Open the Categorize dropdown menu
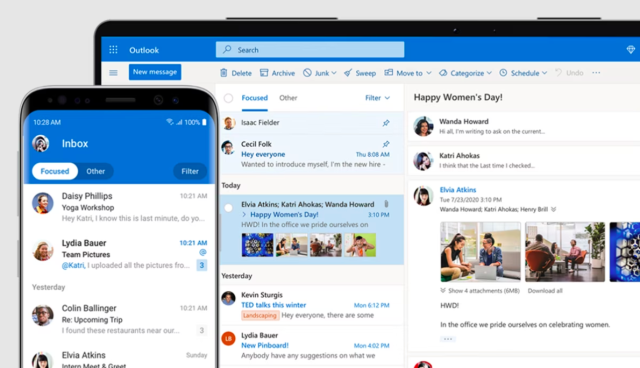Image resolution: width=640 pixels, height=368 pixels. (465, 73)
